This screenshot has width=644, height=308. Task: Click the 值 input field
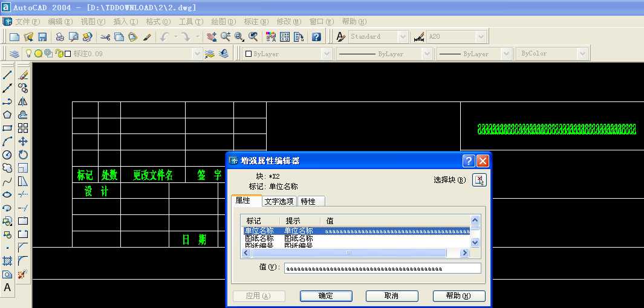pos(382,268)
